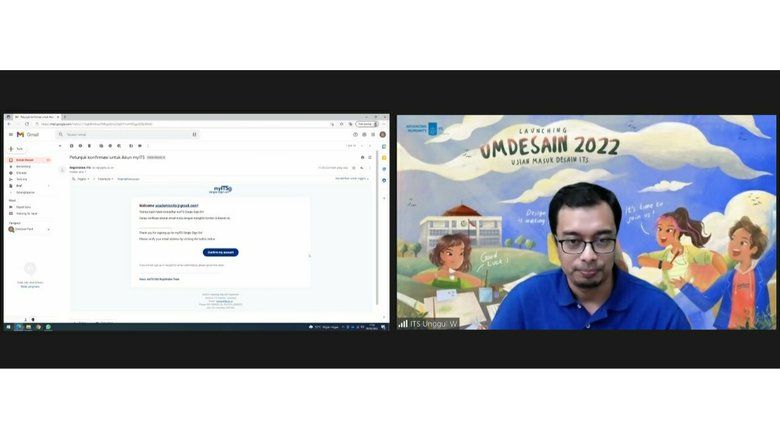Viewport: 780px width, 439px height.
Task: Open Gmail support help icon
Action: pos(355,135)
